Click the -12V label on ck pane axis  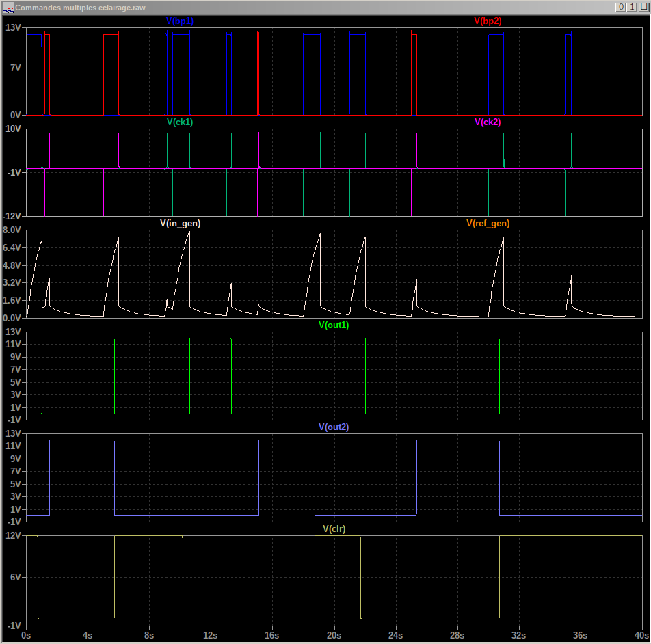click(x=12, y=216)
